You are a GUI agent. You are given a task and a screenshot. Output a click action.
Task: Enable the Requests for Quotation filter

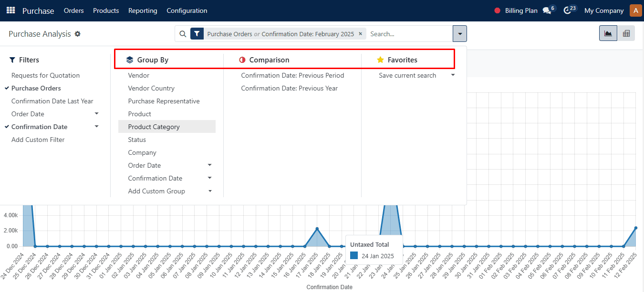[46, 75]
